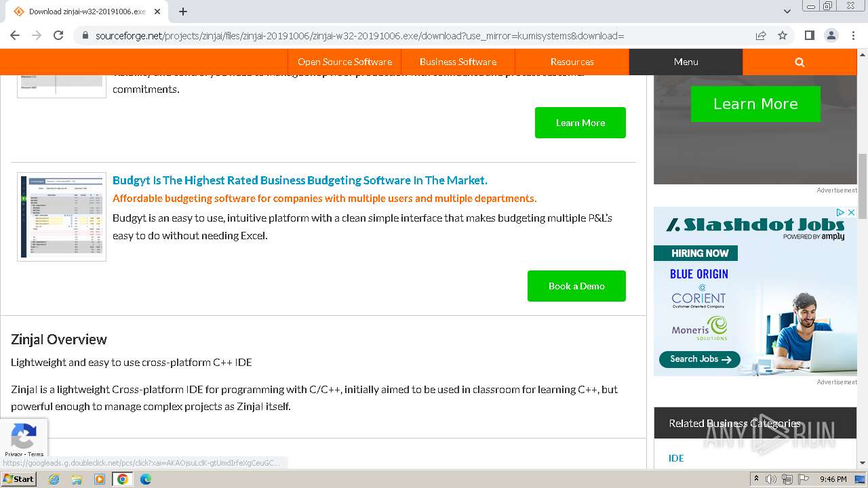Click the Affordable budgeting software tagline
The image size is (868, 488).
pos(324,199)
